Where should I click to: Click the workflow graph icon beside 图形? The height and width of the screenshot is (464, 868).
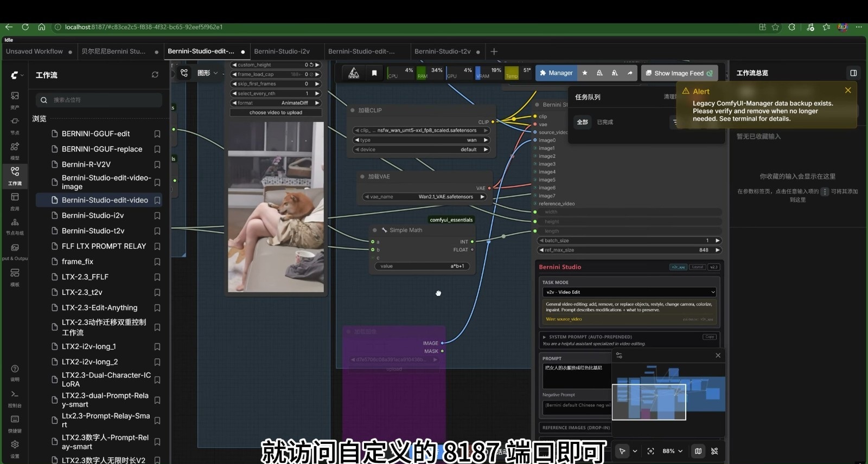(x=184, y=73)
